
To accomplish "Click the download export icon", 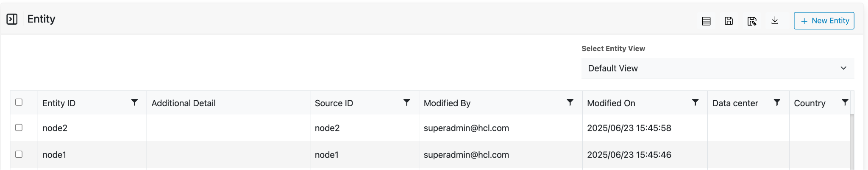I will tap(775, 20).
